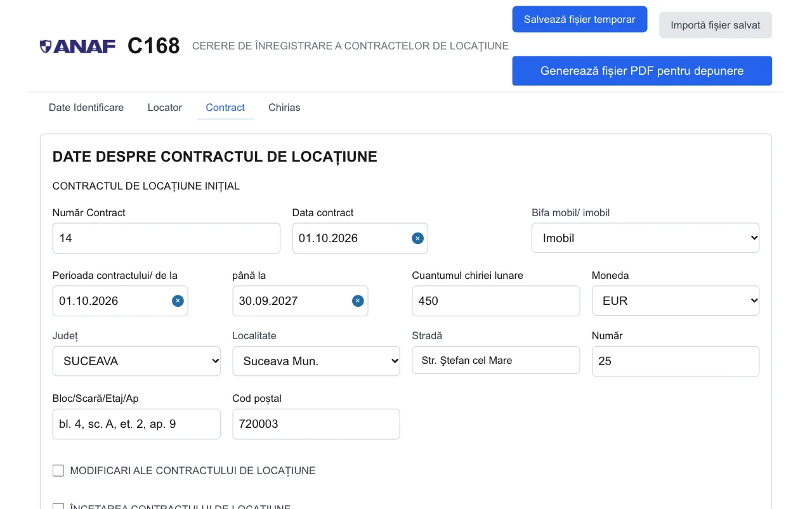
Task: Check MODIFICARI ALE CONTRACTULUI DE LOCAȚIUNE box
Action: (x=58, y=470)
